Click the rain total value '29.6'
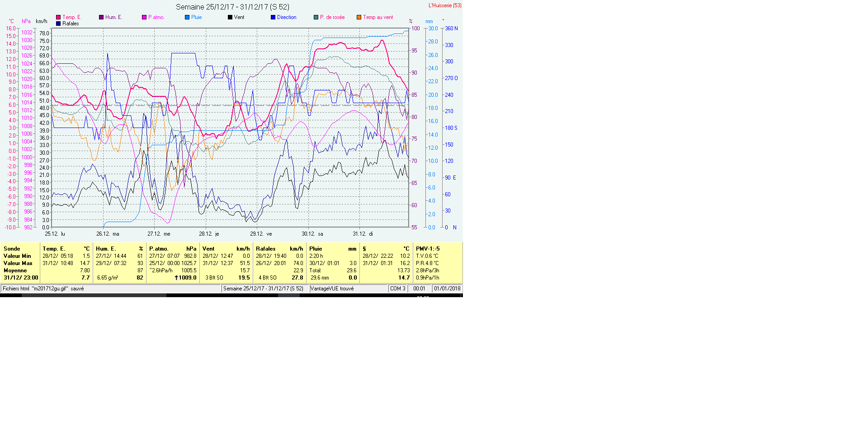 [x=352, y=270]
